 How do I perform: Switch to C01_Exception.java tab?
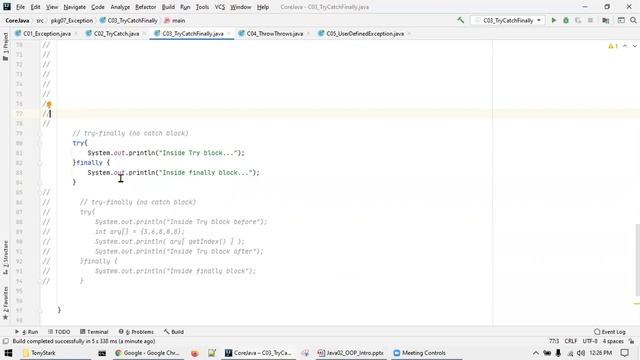47,33
